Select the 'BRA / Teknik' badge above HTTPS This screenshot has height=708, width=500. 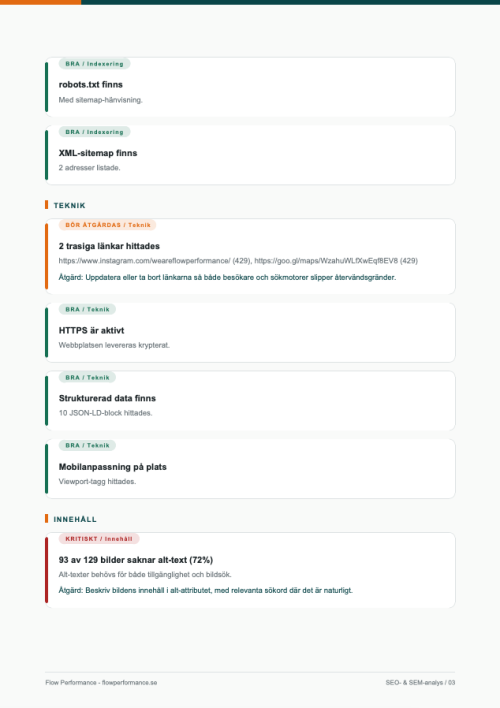[87, 309]
